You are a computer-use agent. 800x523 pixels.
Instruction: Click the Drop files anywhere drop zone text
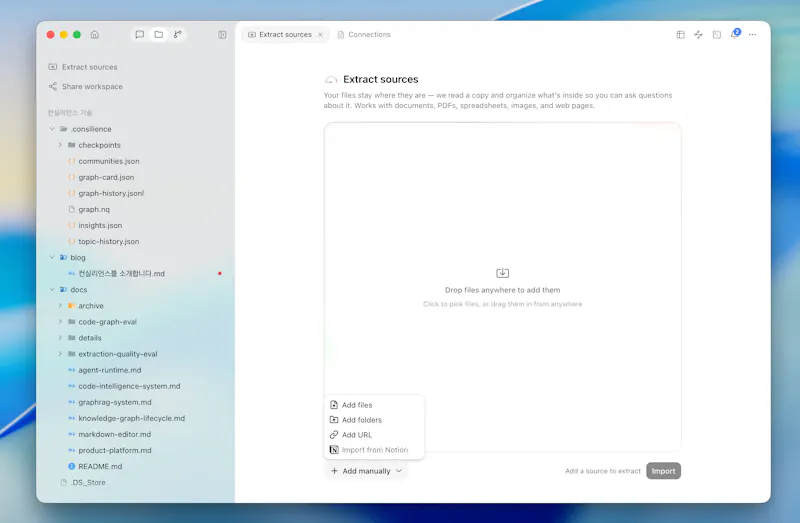[x=503, y=290]
